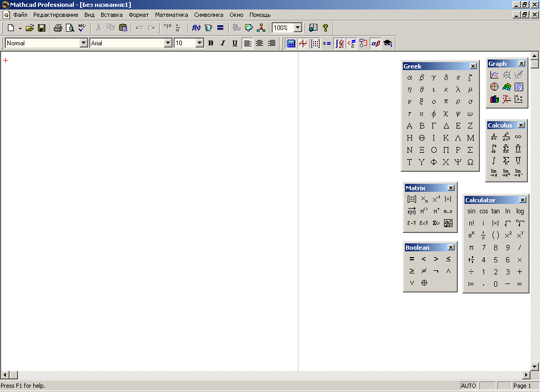Insert uppercase Omega from Greek palette
Image resolution: width=540 pixels, height=392 pixels.
470,162
